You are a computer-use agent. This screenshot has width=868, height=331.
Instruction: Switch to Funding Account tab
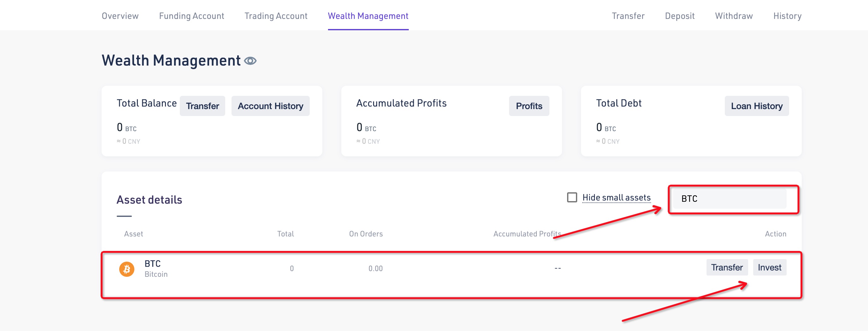point(191,16)
